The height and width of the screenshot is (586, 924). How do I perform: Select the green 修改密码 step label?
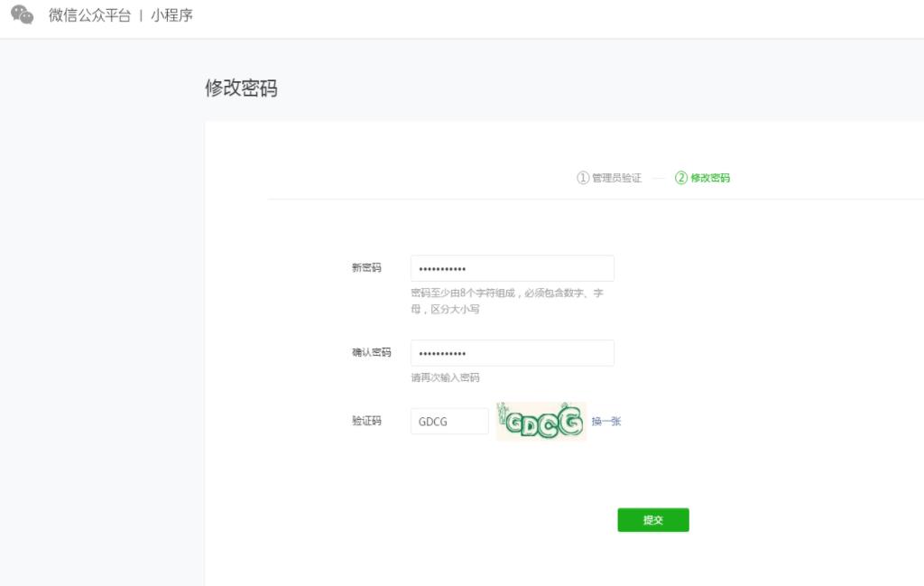pos(710,178)
